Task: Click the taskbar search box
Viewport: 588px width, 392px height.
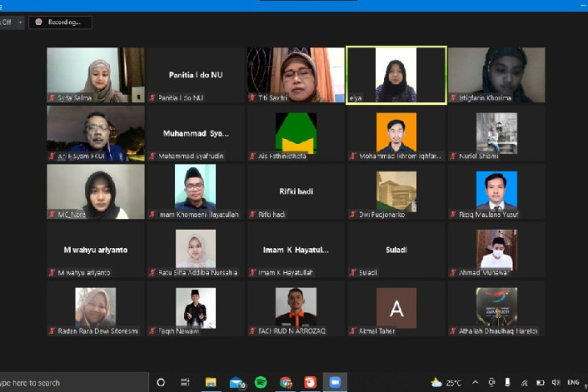Action: point(74,382)
